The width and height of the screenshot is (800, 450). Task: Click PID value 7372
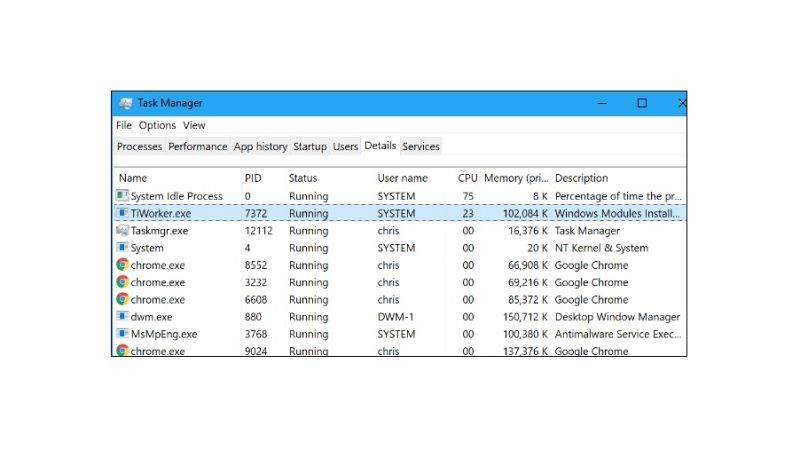[x=256, y=213]
